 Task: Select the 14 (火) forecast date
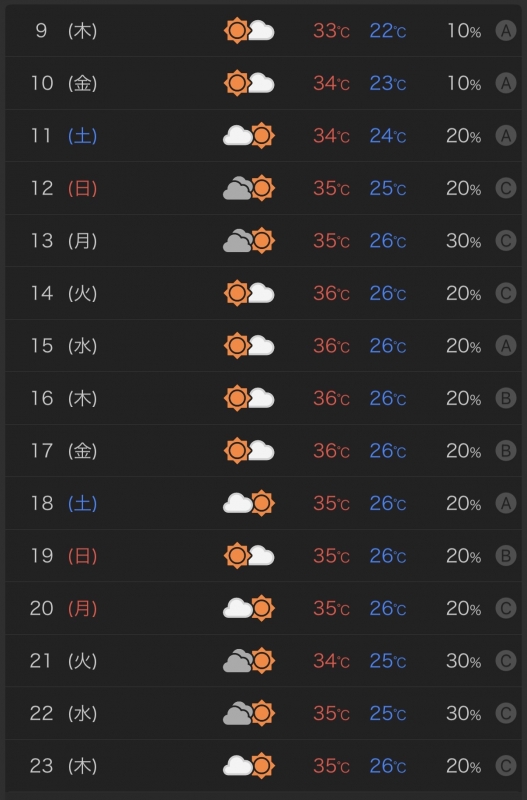click(x=64, y=293)
